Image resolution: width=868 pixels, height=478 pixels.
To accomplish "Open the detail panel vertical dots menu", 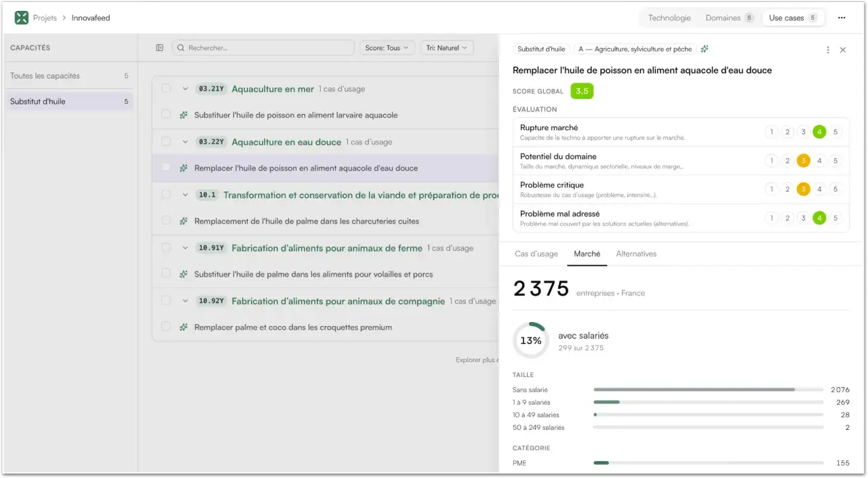I will tap(828, 49).
